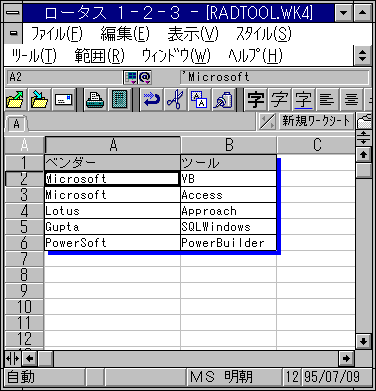Click the send mail envelope icon

click(63, 100)
